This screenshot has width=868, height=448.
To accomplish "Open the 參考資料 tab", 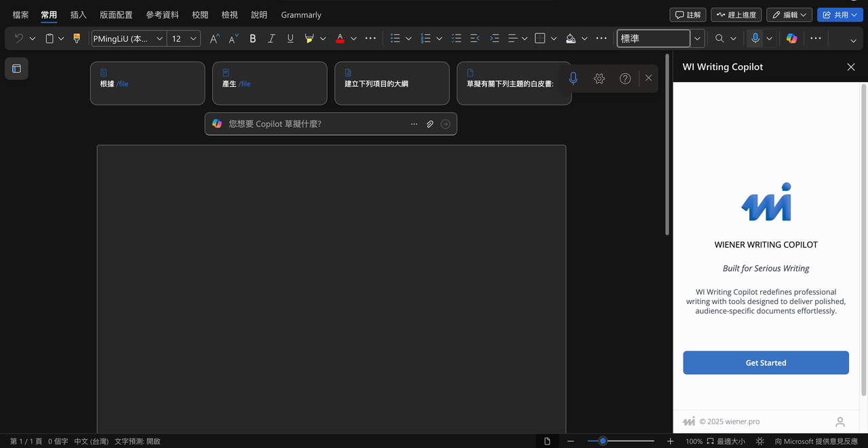I will pos(163,14).
